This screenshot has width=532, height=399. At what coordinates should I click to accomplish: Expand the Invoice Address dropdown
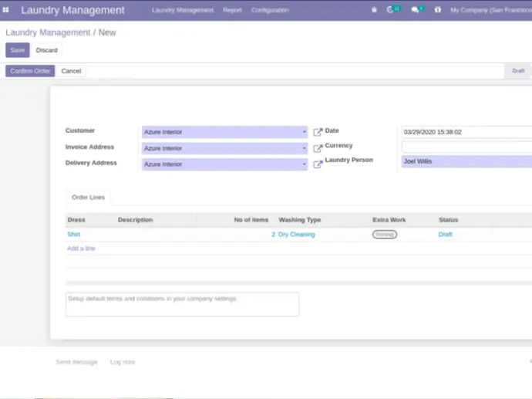tap(304, 148)
